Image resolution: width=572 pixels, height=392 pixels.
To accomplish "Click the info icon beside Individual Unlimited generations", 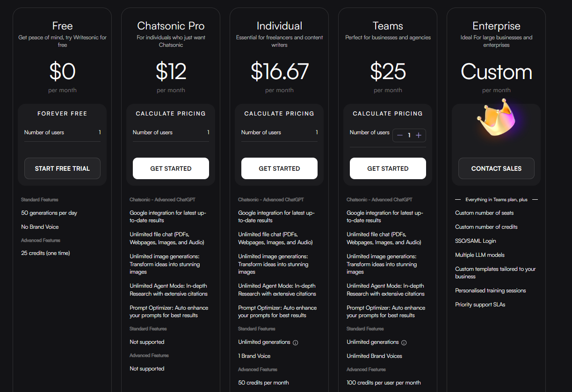I will 296,342.
